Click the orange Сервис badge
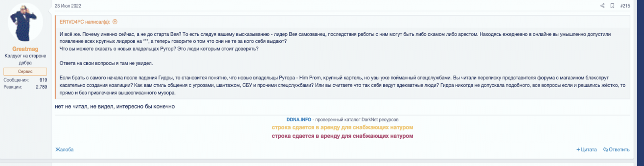Screen dimensions: 644x166 (25, 71)
